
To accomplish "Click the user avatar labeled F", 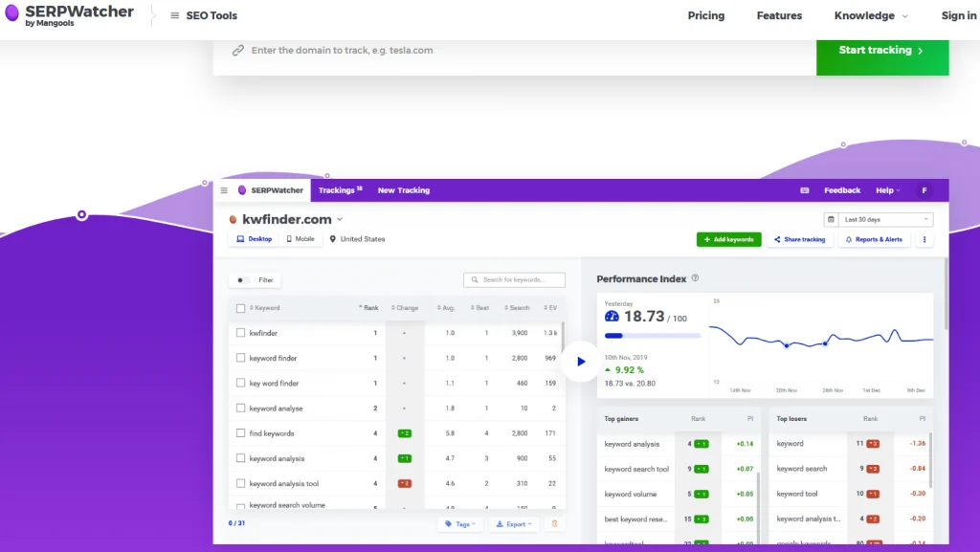I will tap(924, 190).
